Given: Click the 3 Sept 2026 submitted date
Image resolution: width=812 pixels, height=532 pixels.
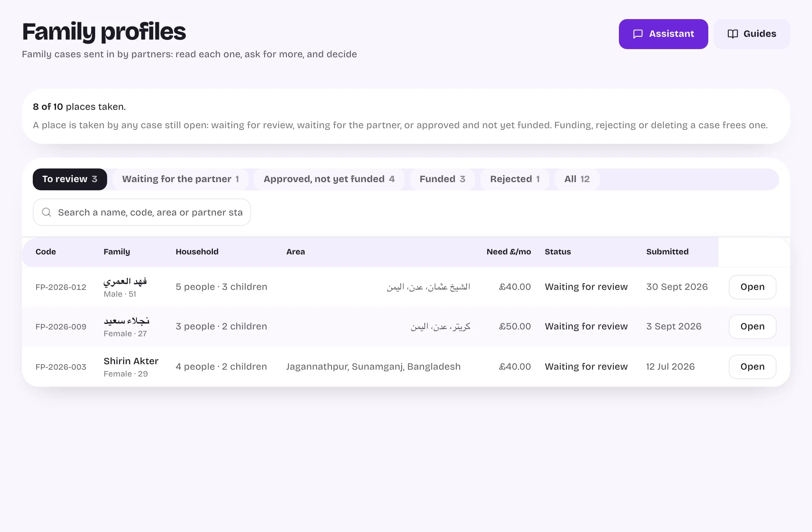Looking at the screenshot, I should 674,327.
